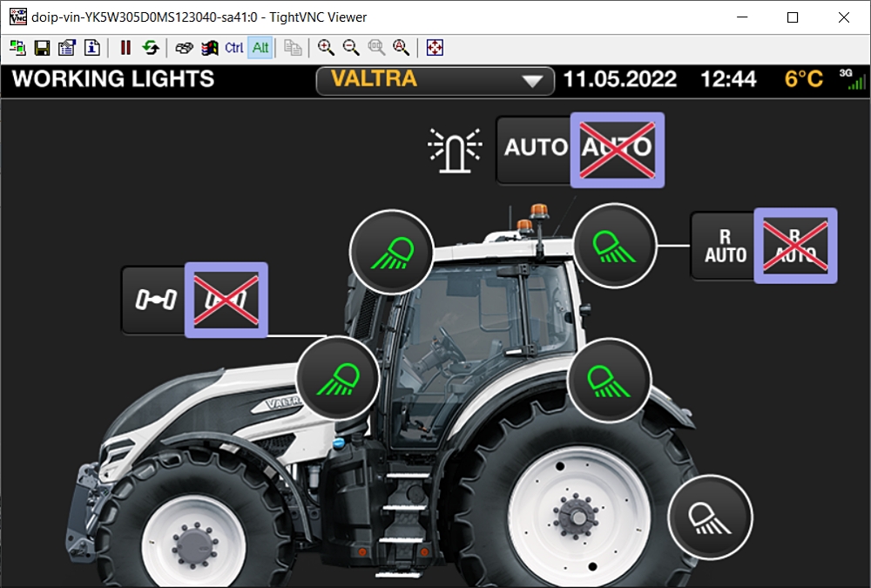The image size is (871, 588).
Task: Toggle the Alt key toolbar button
Action: [x=260, y=48]
